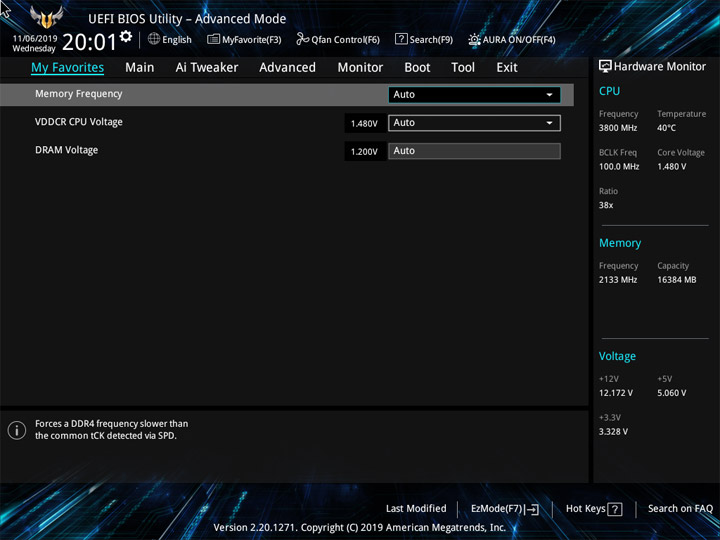Open the Tool tab
The height and width of the screenshot is (540, 720).
click(463, 68)
